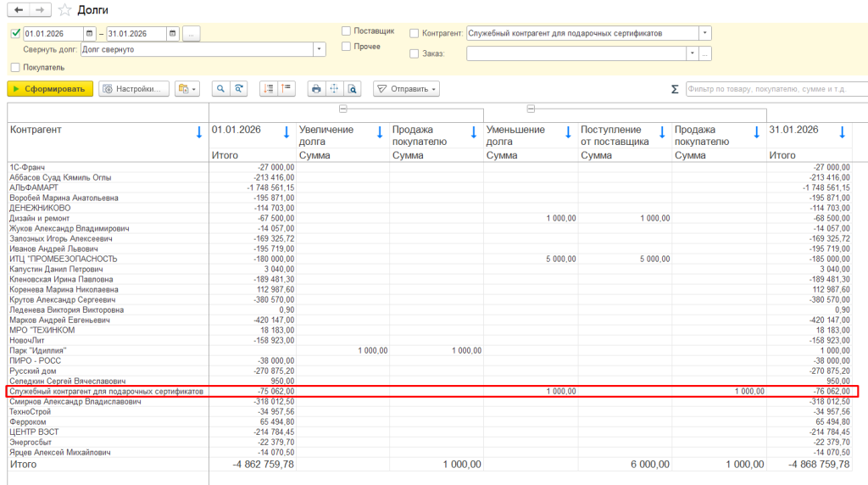The height and width of the screenshot is (485, 868).
Task: Click the Сформировать button
Action: click(x=50, y=88)
